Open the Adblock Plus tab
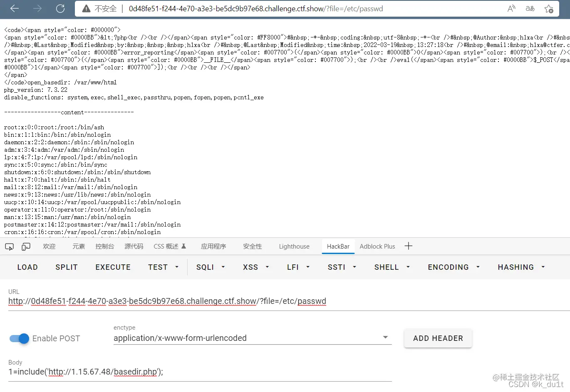 tap(377, 247)
